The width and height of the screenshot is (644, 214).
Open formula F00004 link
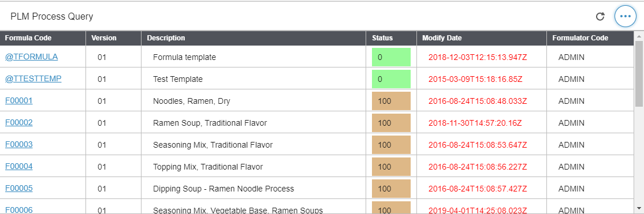(x=19, y=167)
